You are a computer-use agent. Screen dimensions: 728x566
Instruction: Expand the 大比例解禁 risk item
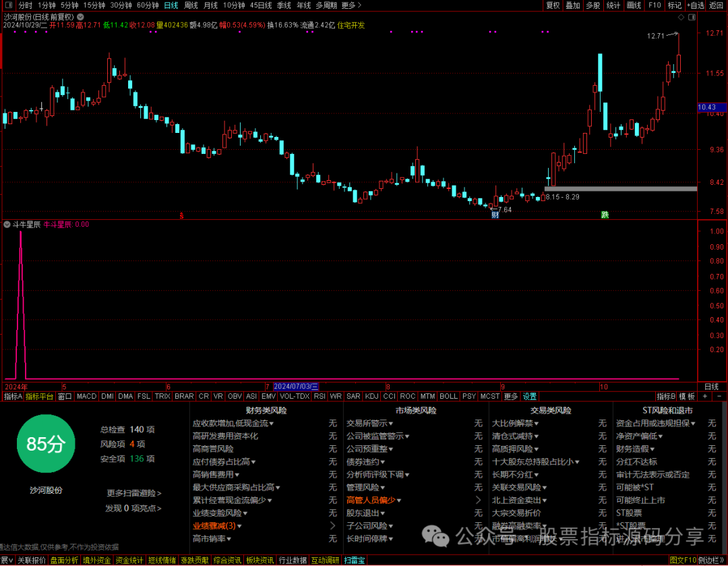pyautogui.click(x=515, y=424)
